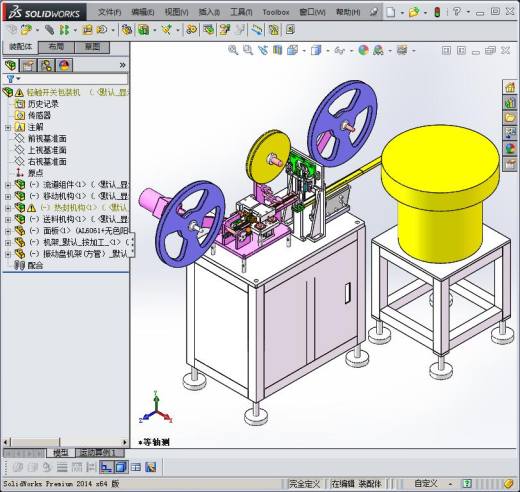Click the View Orientation icon
Image resolution: width=520 pixels, height=492 pixels.
(x=292, y=50)
